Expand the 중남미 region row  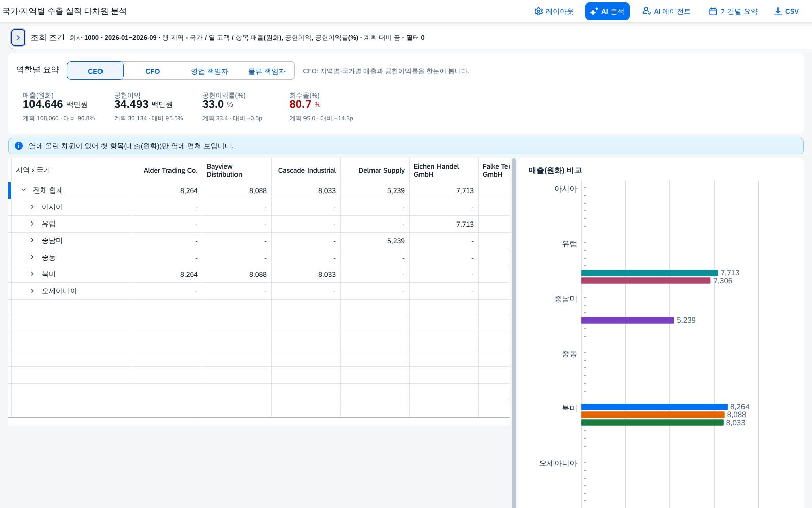click(x=32, y=240)
